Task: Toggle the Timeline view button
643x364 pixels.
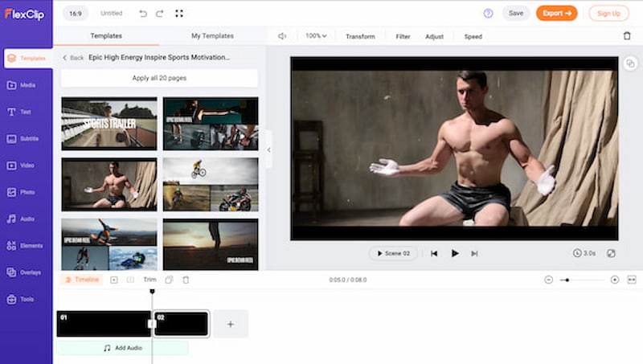Action: (82, 280)
